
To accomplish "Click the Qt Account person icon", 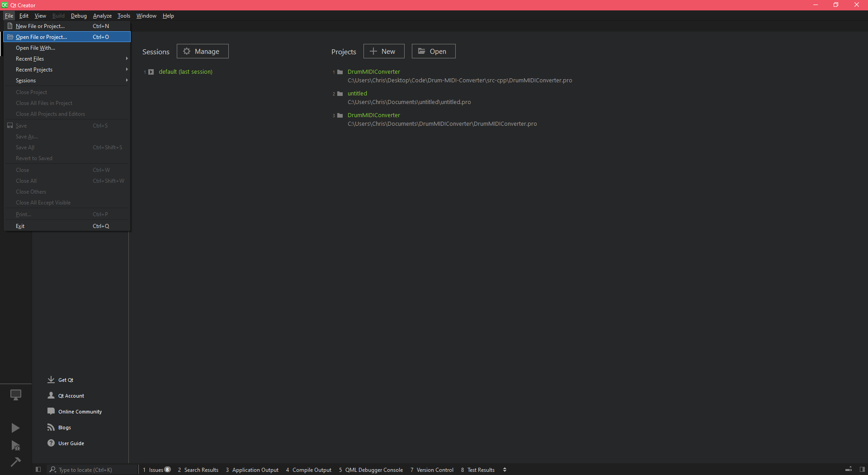I will pos(51,395).
